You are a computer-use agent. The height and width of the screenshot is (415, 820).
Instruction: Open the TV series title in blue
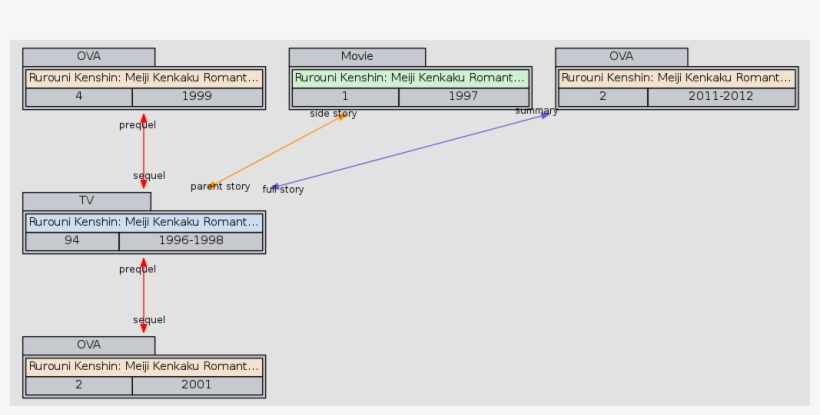144,222
